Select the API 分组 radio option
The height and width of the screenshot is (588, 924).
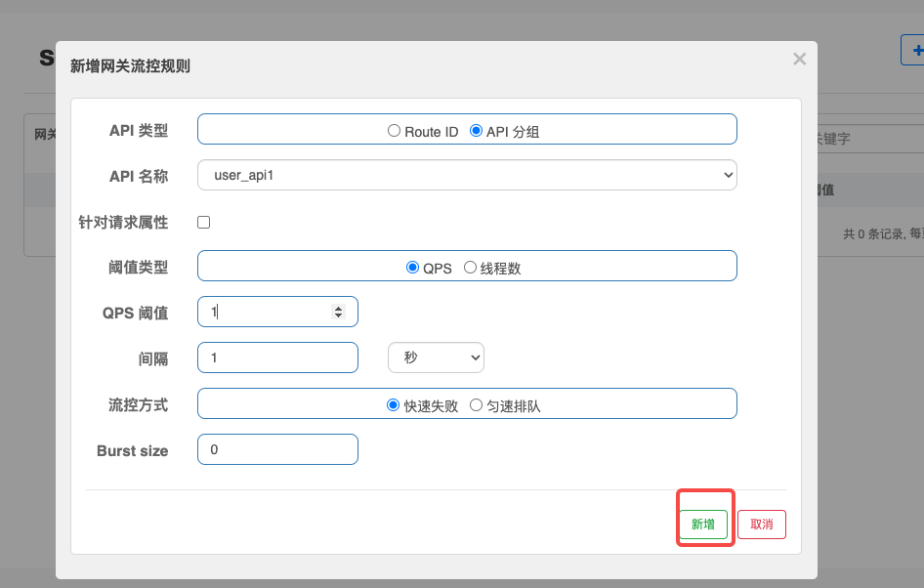pos(476,131)
